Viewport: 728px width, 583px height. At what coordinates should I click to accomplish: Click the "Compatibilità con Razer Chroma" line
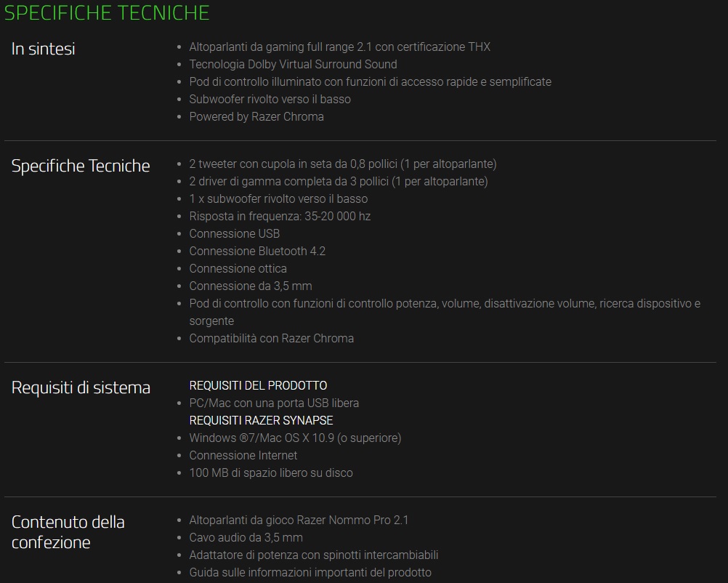tap(271, 338)
